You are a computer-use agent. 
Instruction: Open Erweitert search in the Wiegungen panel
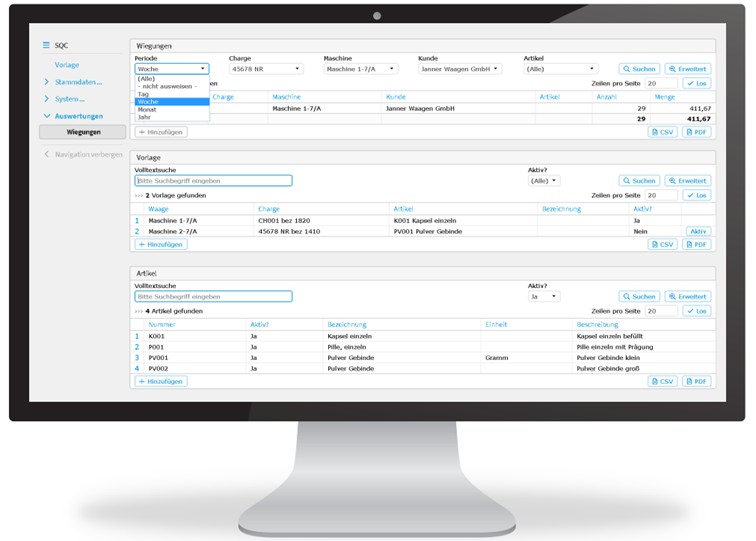[687, 69]
